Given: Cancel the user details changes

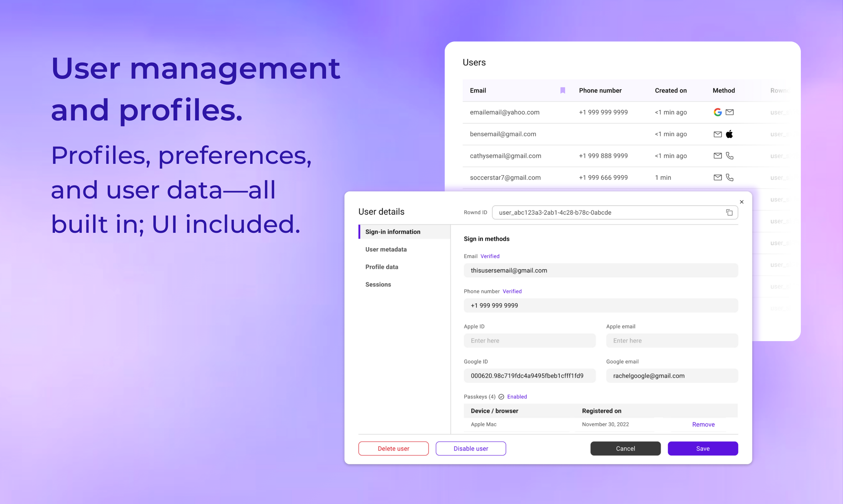Looking at the screenshot, I should point(625,448).
